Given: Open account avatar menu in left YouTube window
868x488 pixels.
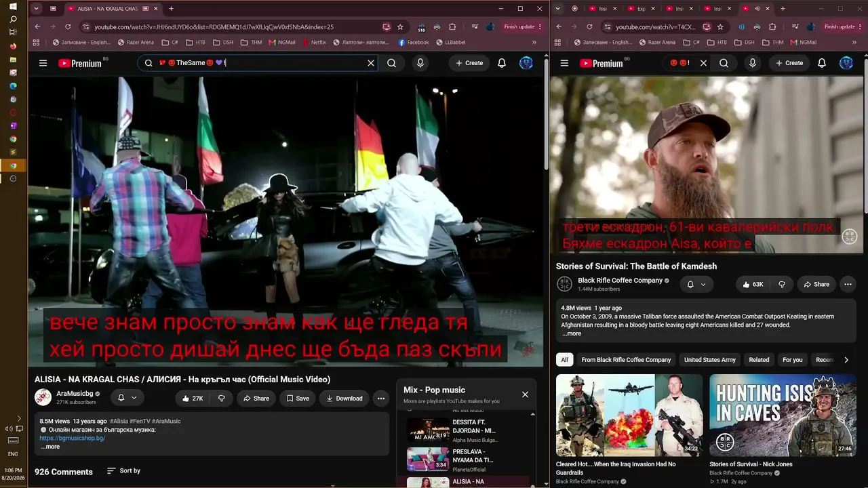Looking at the screenshot, I should 526,63.
